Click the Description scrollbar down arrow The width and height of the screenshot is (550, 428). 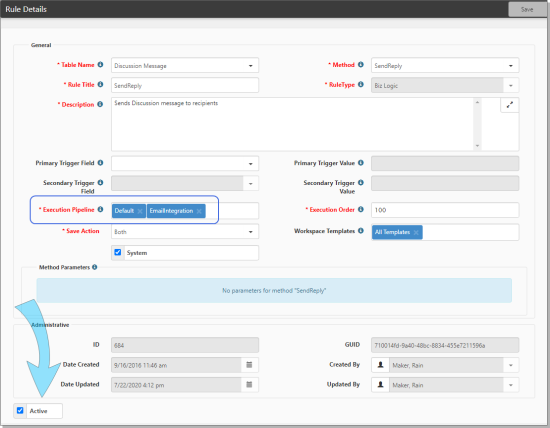(477, 146)
